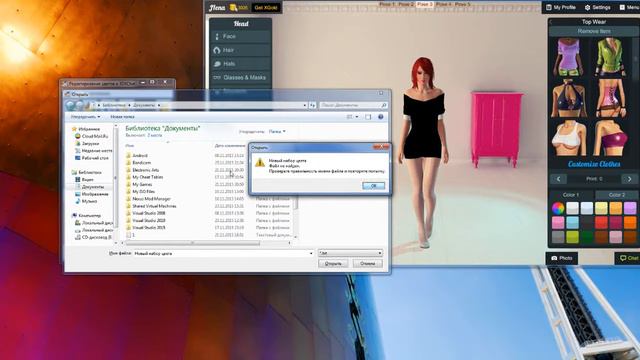Open Settings in the game top bar

tap(598, 7)
